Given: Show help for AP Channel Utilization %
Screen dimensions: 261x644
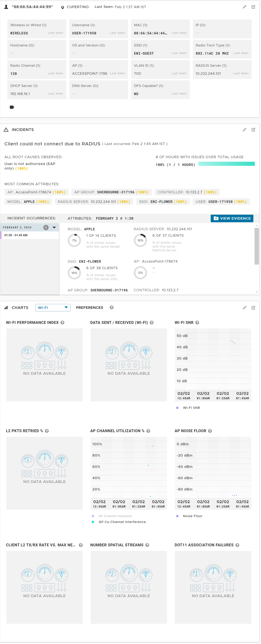Looking at the screenshot, I should [x=148, y=431].
